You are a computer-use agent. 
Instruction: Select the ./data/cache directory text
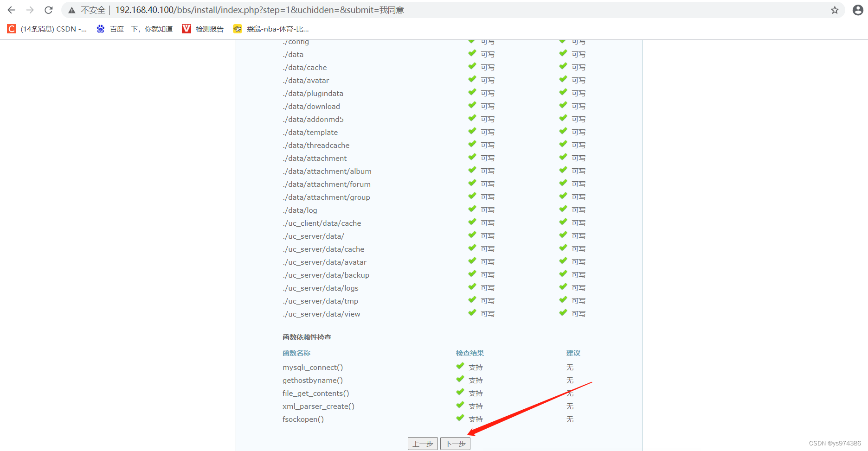pos(304,67)
